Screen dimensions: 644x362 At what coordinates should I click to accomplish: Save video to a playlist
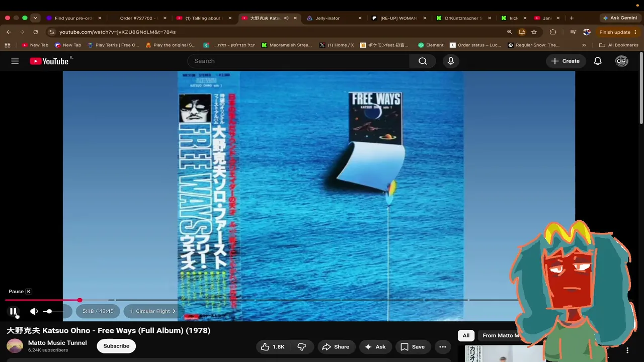(x=413, y=347)
